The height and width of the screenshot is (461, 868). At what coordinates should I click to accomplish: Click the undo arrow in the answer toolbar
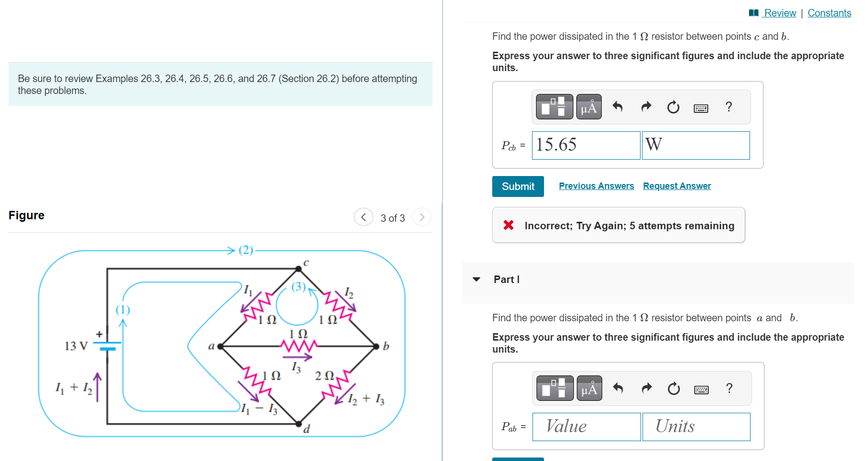click(x=618, y=106)
